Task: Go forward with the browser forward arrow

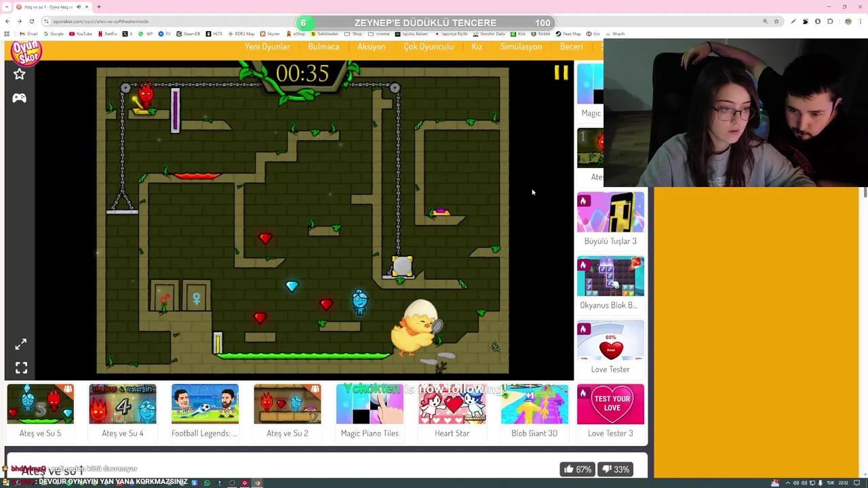Action: (19, 21)
